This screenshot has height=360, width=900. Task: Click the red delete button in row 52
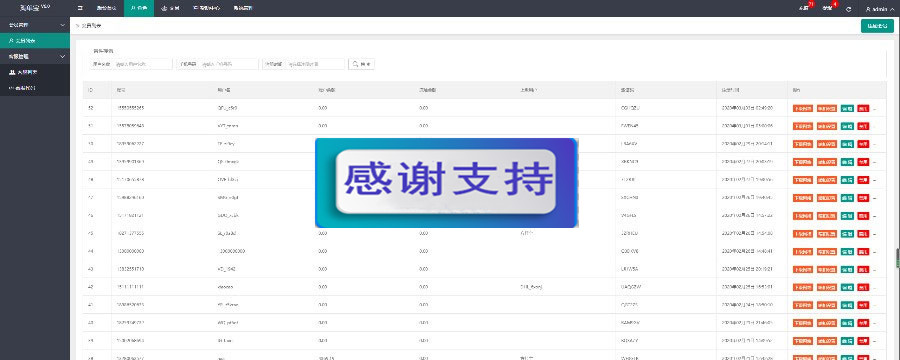coord(863,108)
